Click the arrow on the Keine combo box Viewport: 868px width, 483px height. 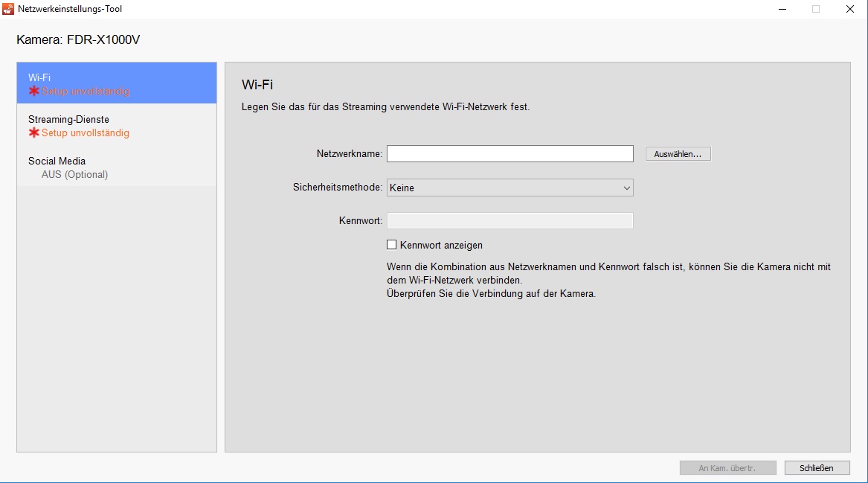[x=626, y=188]
